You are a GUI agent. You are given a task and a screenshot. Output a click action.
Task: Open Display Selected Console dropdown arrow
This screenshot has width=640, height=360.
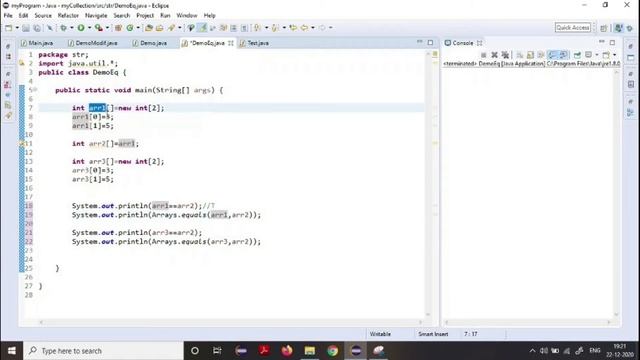[x=596, y=55]
